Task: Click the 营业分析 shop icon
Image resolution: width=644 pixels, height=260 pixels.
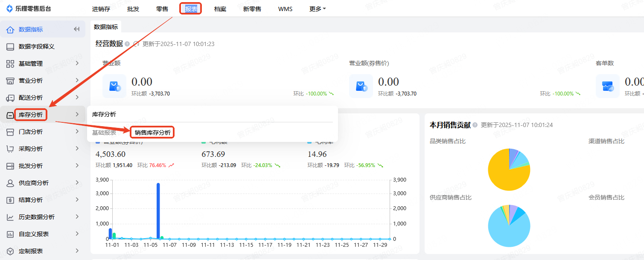Action: tap(10, 81)
